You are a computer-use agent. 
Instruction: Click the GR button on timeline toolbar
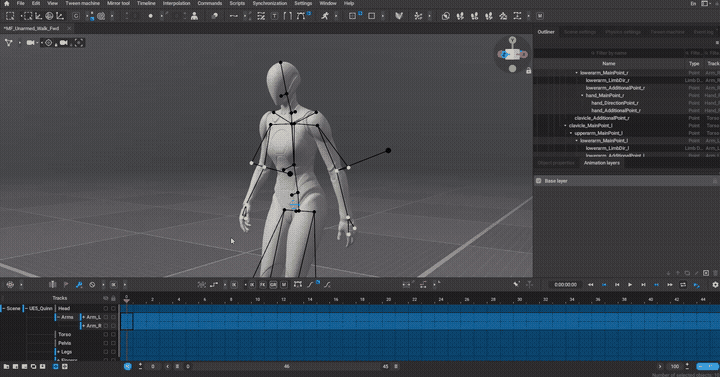[x=273, y=285]
